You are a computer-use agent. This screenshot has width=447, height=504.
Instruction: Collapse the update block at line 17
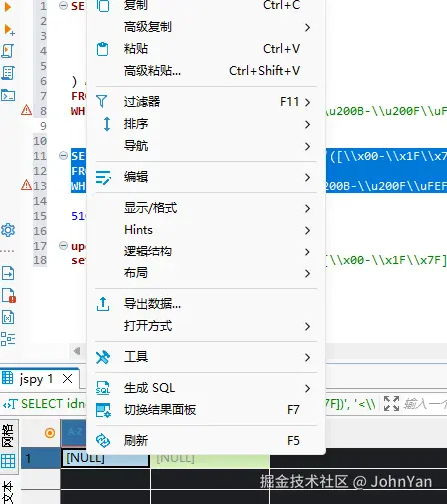63,245
